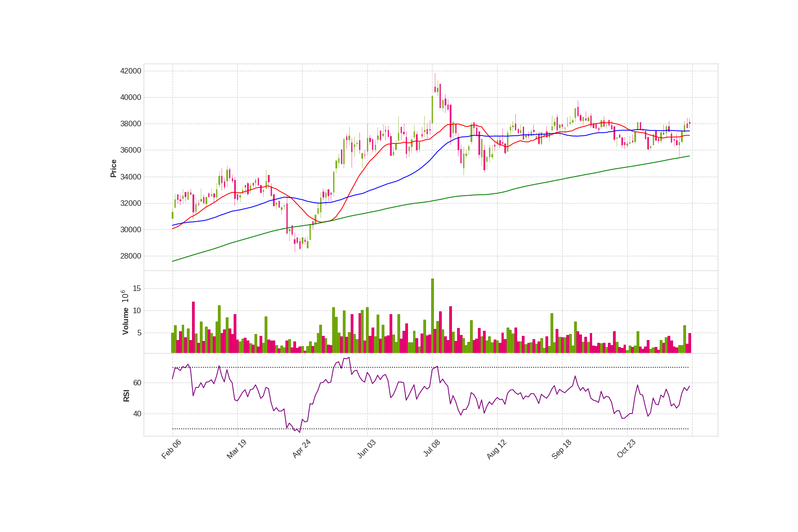Click the Mar 19 date label
The width and height of the screenshot is (798, 532).
coord(236,449)
